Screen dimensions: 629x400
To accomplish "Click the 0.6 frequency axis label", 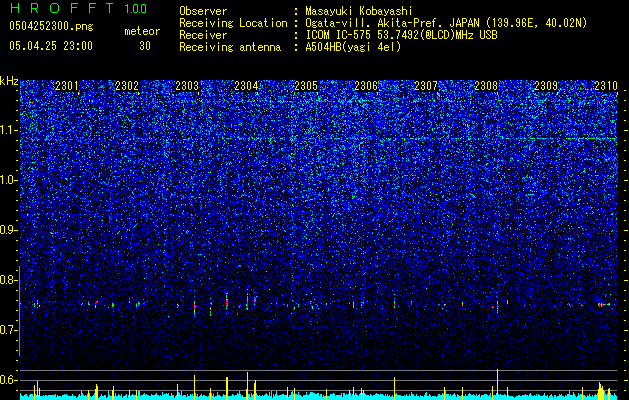I will click(x=8, y=380).
